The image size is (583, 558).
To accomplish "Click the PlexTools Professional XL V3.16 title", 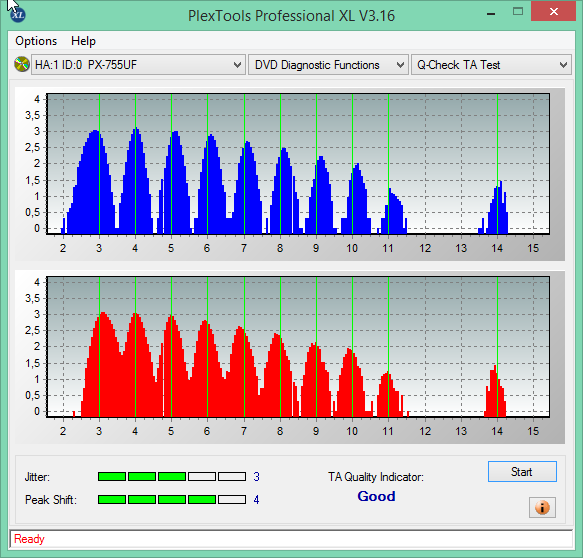I will [x=291, y=16].
